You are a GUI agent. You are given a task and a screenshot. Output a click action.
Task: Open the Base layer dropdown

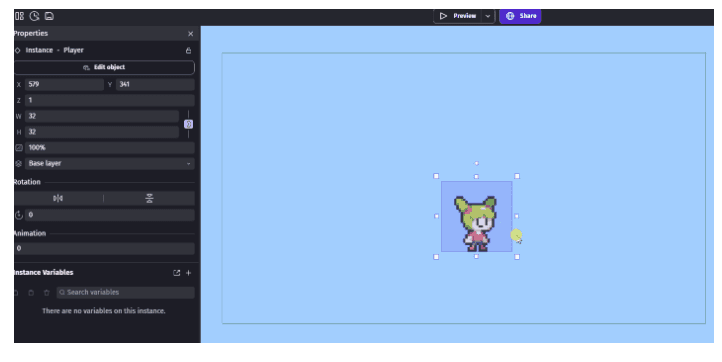pyautogui.click(x=110, y=163)
